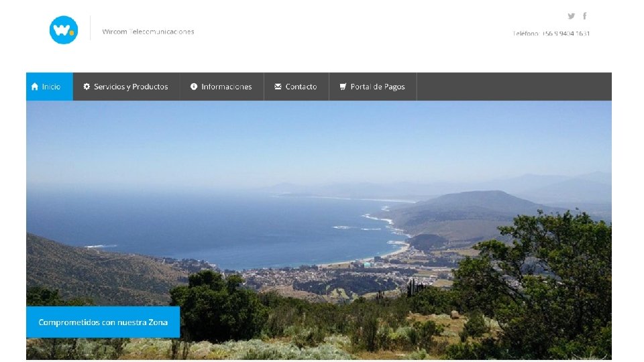Click the coastal bay banner photo
This screenshot has width=644, height=362.
pos(319,230)
